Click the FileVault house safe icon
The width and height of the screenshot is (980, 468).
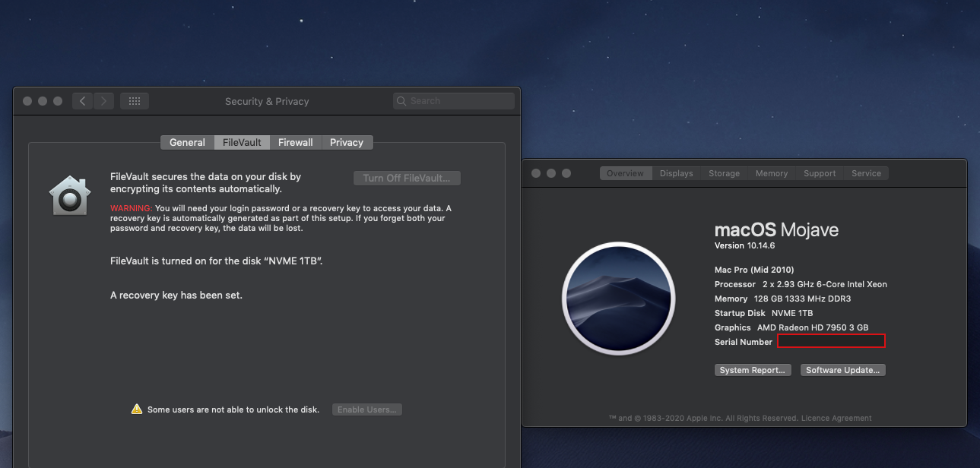pyautogui.click(x=70, y=195)
